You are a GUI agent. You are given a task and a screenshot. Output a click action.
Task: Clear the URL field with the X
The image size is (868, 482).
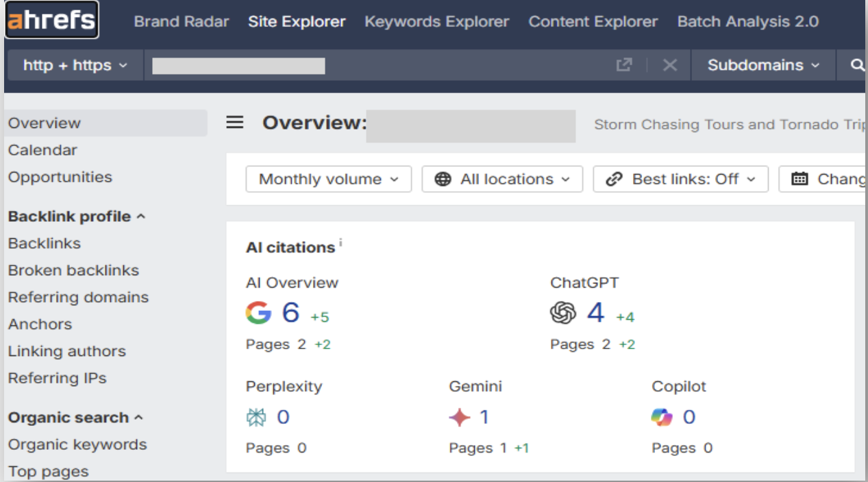click(669, 65)
